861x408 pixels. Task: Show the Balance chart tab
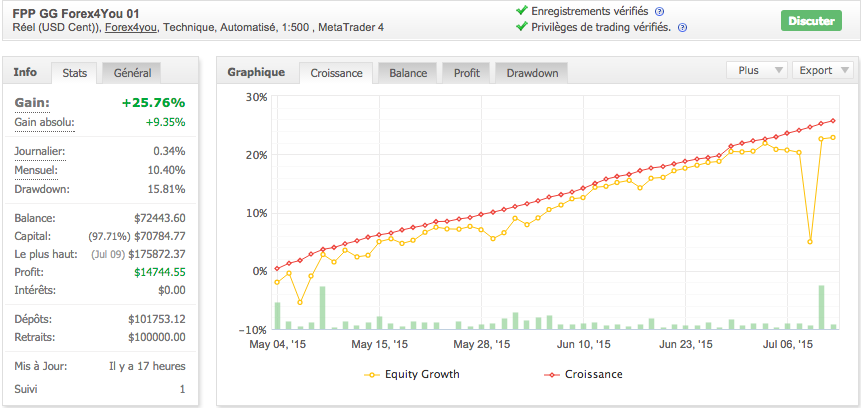point(408,73)
